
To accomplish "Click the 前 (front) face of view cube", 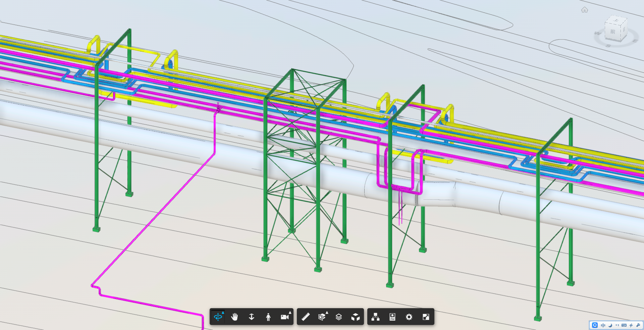I will [x=613, y=32].
